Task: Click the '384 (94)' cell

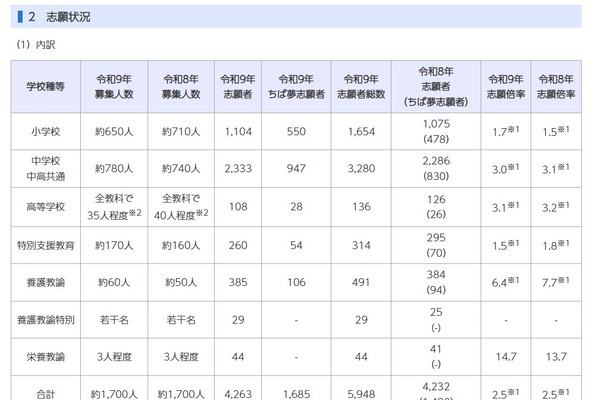Action: [x=436, y=282]
